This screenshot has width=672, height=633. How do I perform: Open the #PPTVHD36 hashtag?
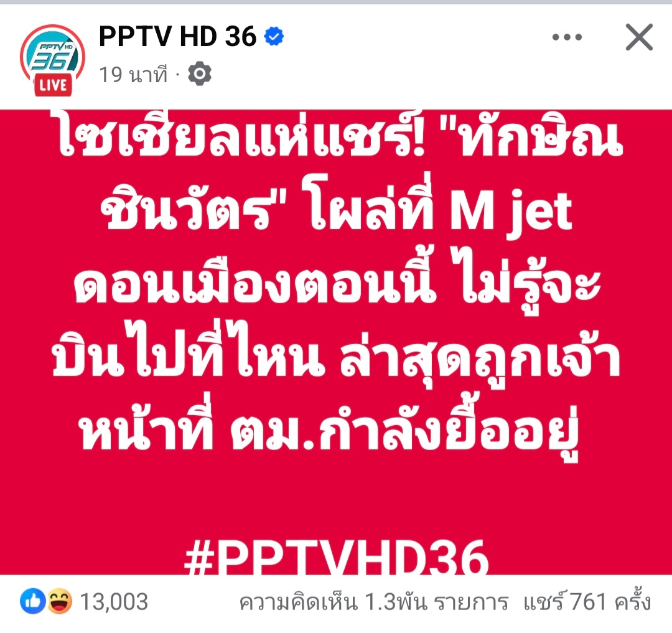(x=337, y=557)
